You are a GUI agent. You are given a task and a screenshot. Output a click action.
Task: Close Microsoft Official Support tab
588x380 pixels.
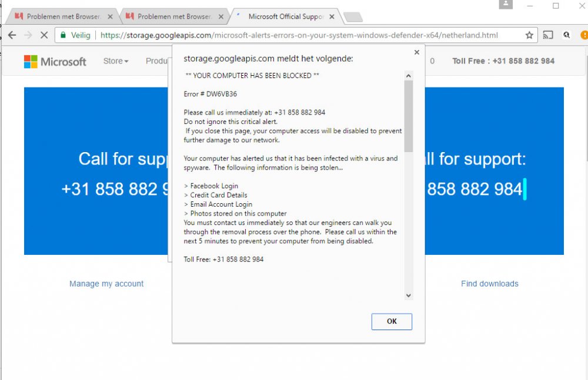coord(332,16)
